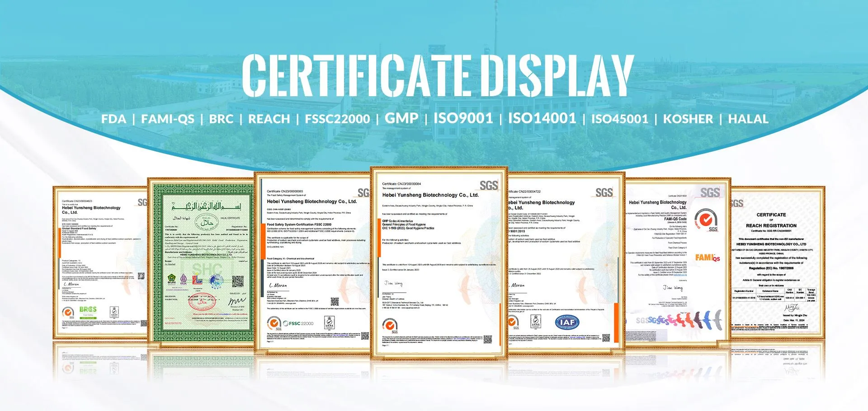This screenshot has width=868, height=411.
Task: Click the "REACH REGISTRATION" title on the rightmost certificate
Action: tap(771, 225)
